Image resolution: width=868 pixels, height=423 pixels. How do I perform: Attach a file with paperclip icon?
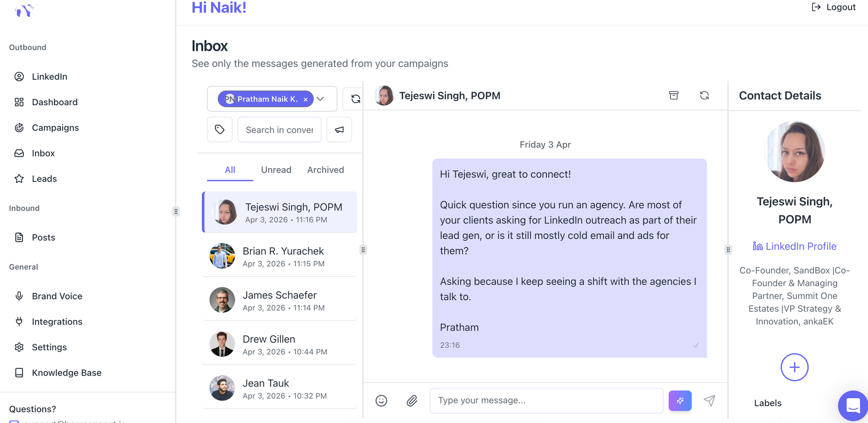tap(412, 400)
